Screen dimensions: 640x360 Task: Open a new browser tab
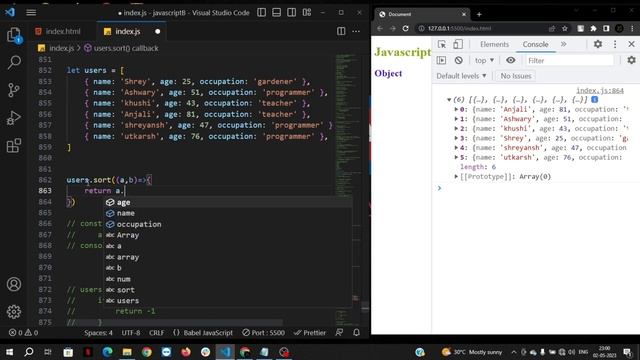click(479, 14)
